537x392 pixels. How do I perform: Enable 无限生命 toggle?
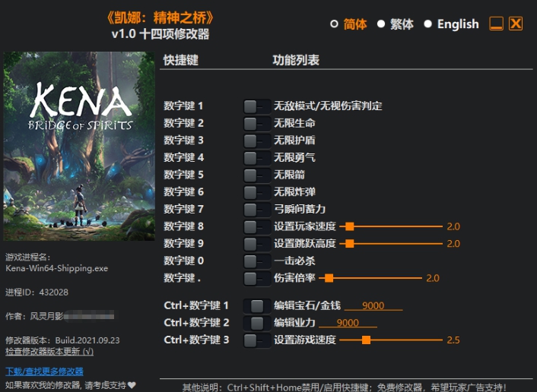coord(257,124)
